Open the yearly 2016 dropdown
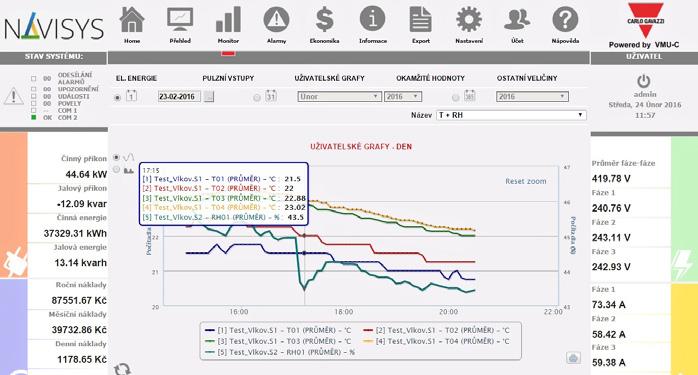The width and height of the screenshot is (698, 375). [x=532, y=97]
